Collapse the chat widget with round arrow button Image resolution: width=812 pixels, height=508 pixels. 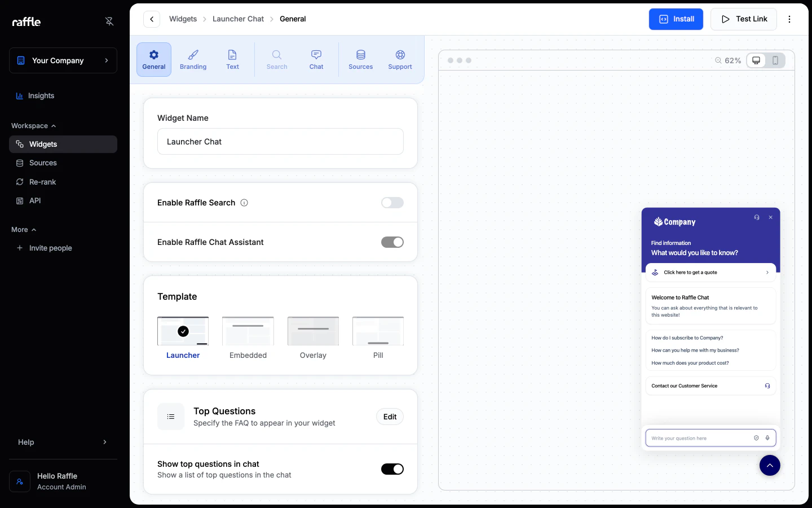770,465
